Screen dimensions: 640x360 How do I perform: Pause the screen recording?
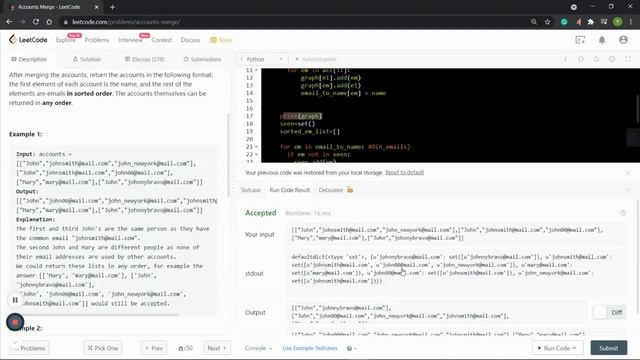coord(15,300)
